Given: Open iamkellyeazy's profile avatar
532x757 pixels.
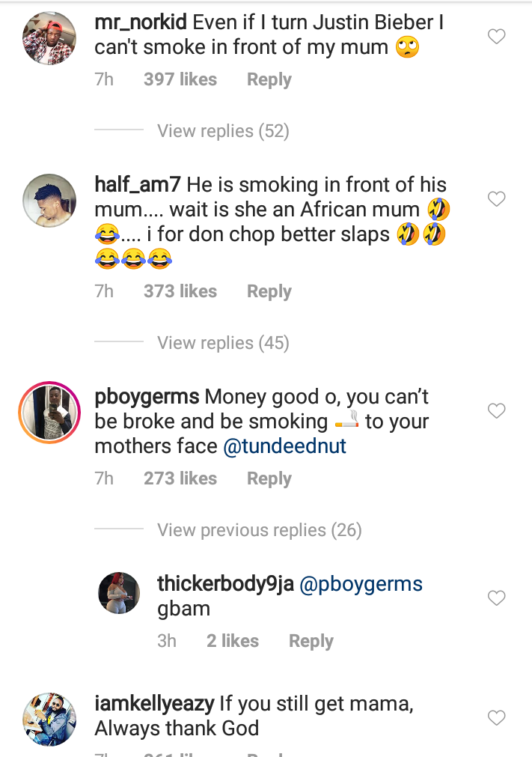Looking at the screenshot, I should (x=49, y=719).
